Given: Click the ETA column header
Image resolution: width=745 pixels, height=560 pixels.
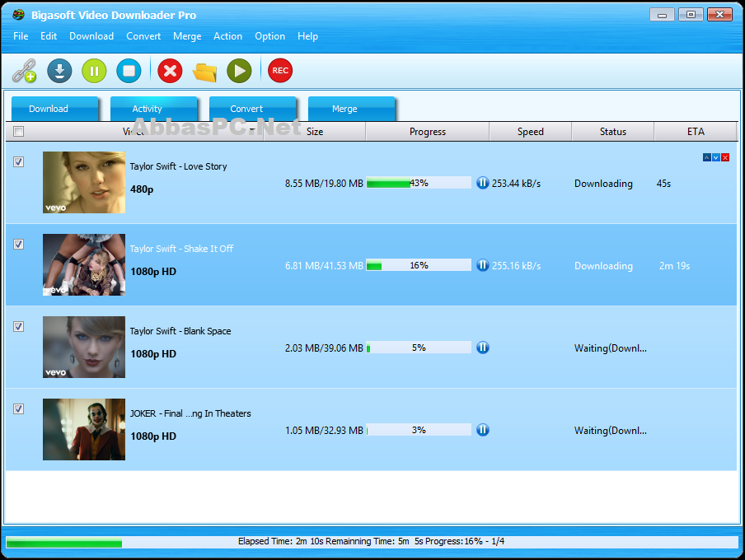Looking at the screenshot, I should point(696,132).
